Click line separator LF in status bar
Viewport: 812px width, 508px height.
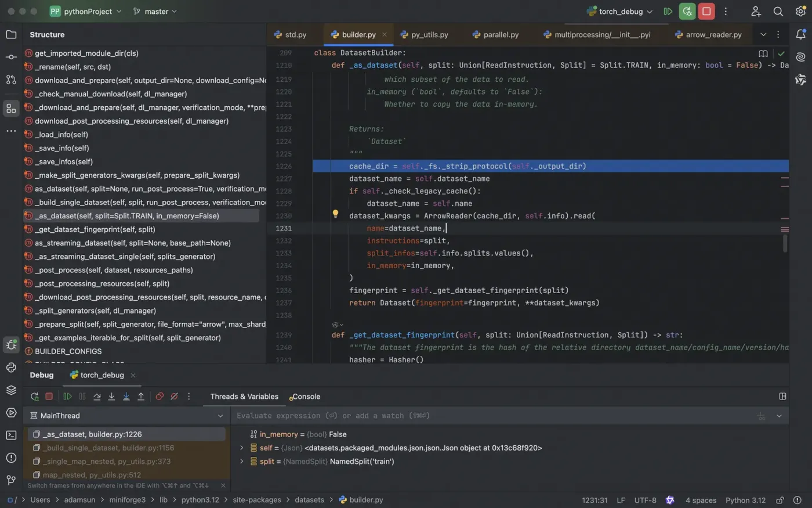point(621,500)
